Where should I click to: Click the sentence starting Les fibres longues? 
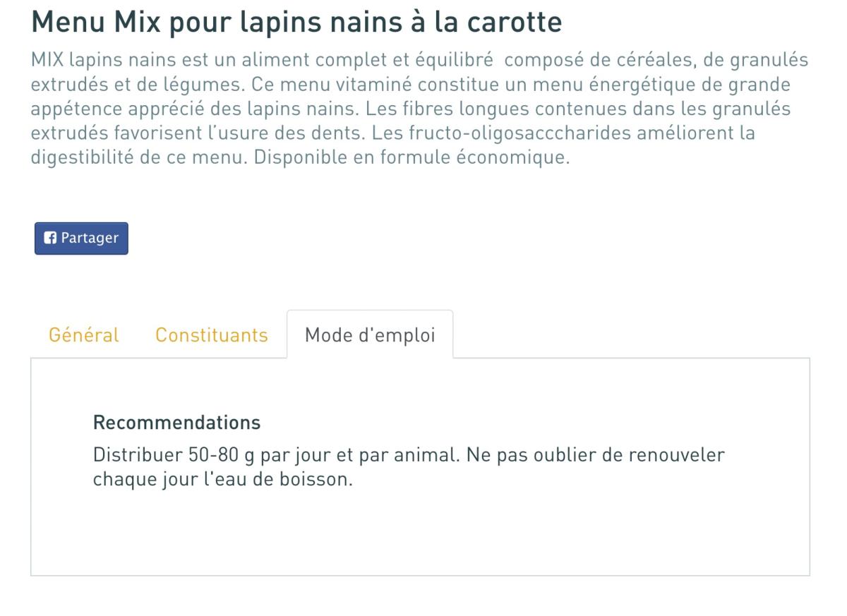point(579,109)
